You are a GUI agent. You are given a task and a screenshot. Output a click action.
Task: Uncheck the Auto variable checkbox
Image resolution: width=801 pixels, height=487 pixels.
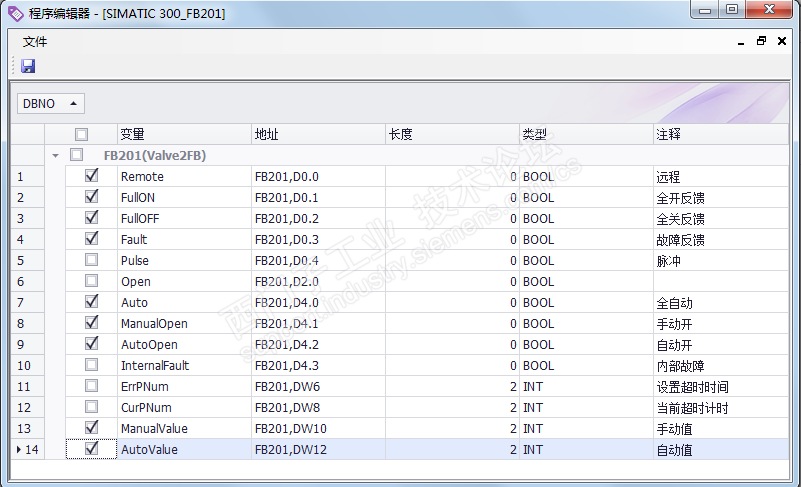pyautogui.click(x=91, y=302)
